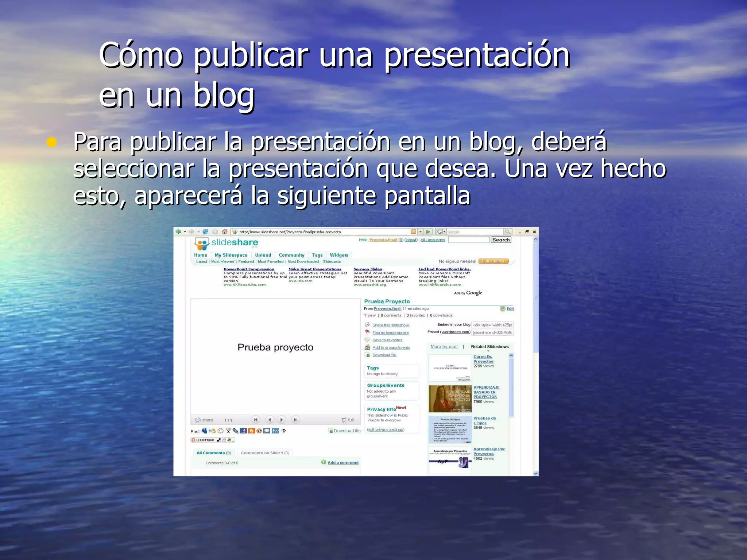
Task: Open the My Slidespace tab
Action: click(231, 255)
